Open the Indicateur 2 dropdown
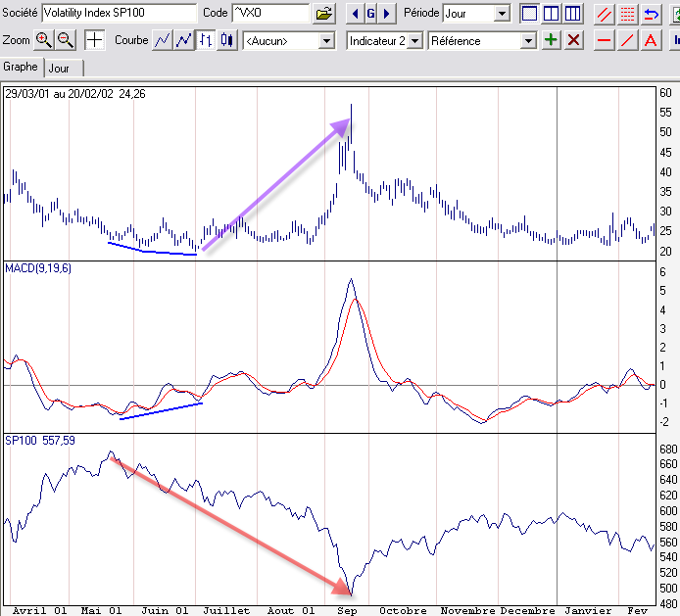The height and width of the screenshot is (616, 680). click(385, 41)
